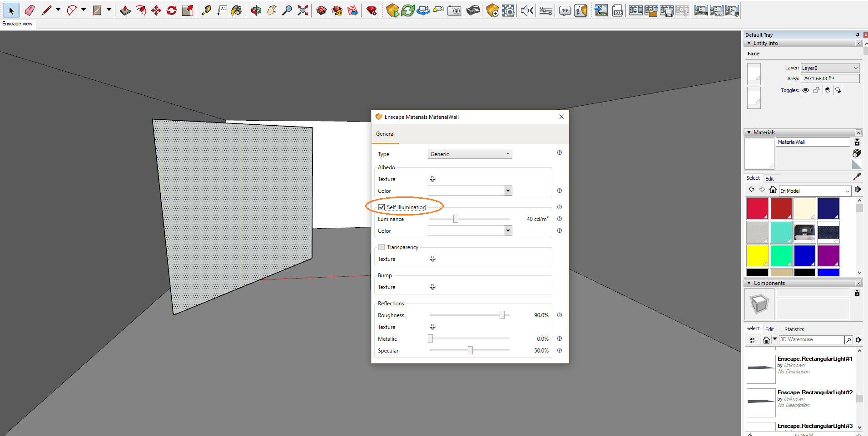868x436 pixels.
Task: Select the yellow material swatch
Action: [x=757, y=256]
